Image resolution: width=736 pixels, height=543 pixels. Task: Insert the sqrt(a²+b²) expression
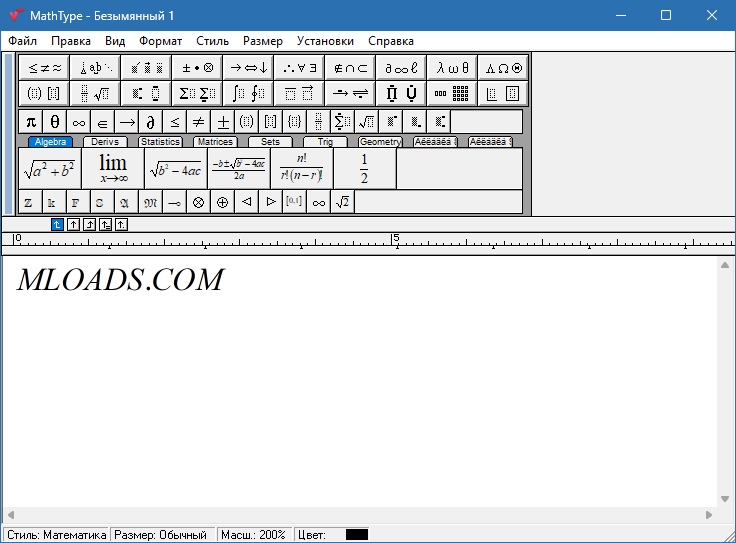coord(50,169)
